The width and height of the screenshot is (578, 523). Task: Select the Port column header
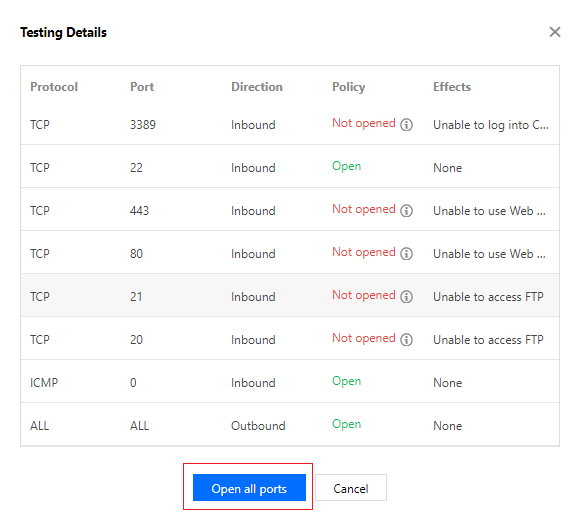pyautogui.click(x=142, y=87)
